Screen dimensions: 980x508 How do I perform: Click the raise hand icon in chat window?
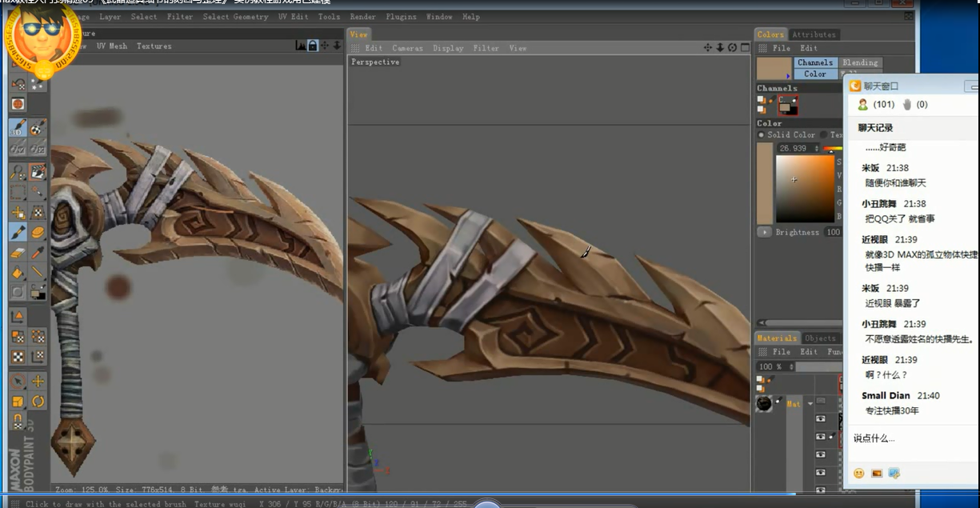(907, 104)
